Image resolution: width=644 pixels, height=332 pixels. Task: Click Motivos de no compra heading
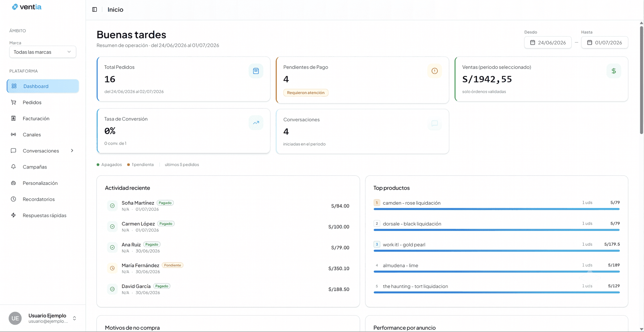coord(132,328)
